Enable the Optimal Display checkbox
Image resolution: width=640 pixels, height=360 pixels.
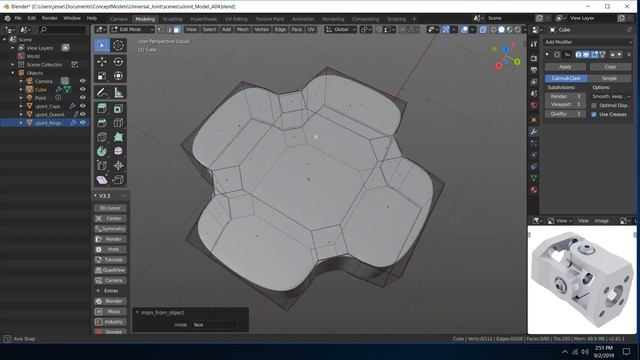click(594, 105)
